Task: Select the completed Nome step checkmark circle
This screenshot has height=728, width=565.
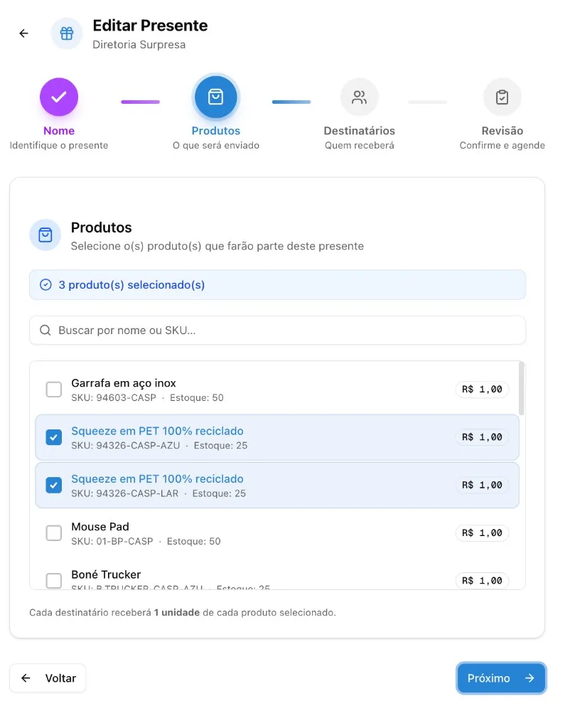Action: point(59,97)
